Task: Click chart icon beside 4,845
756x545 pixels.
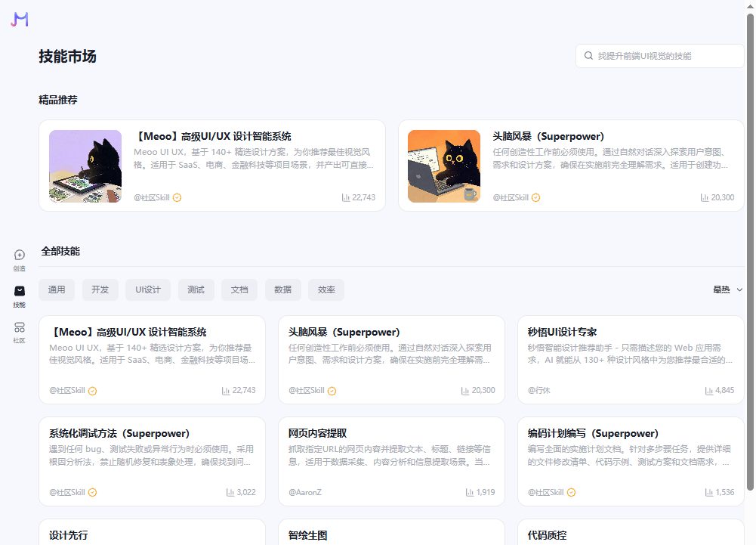Action: tap(708, 391)
